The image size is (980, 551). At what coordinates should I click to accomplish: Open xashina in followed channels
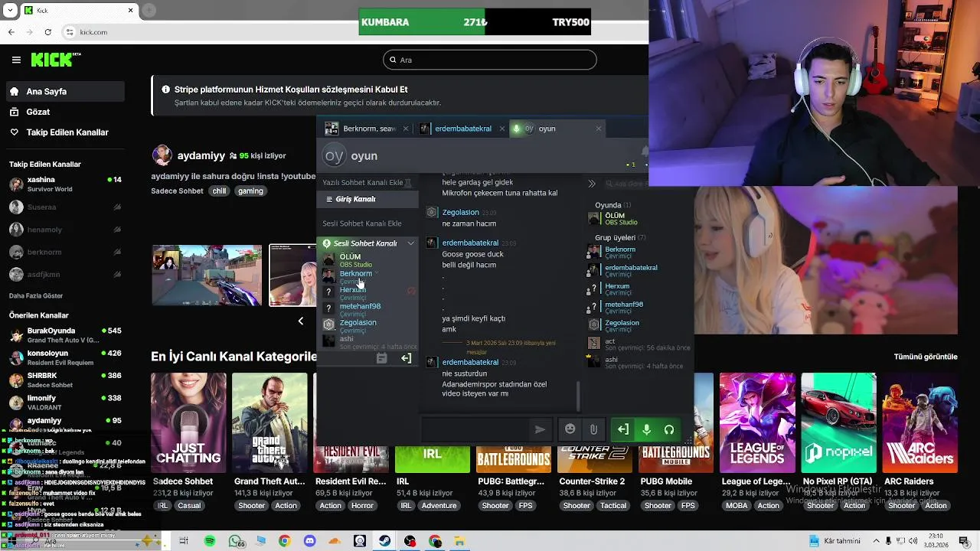click(x=66, y=184)
